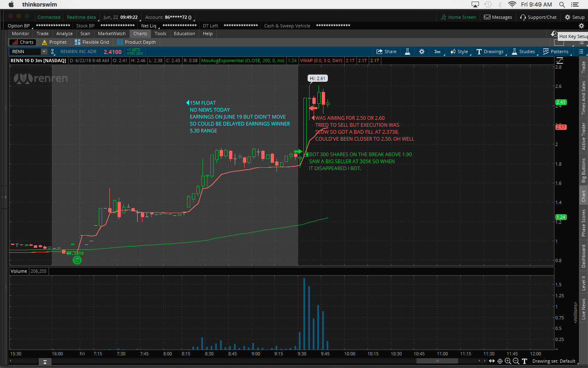
Task: Open the Patterns dropdown
Action: pyautogui.click(x=556, y=52)
